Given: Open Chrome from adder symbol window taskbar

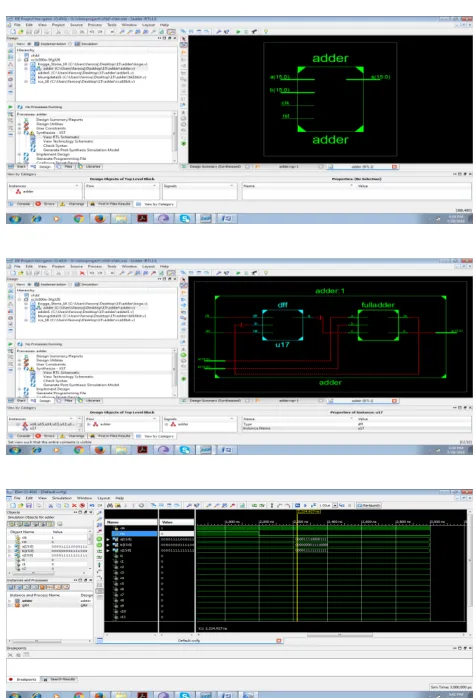Looking at the screenshot, I should (79, 218).
